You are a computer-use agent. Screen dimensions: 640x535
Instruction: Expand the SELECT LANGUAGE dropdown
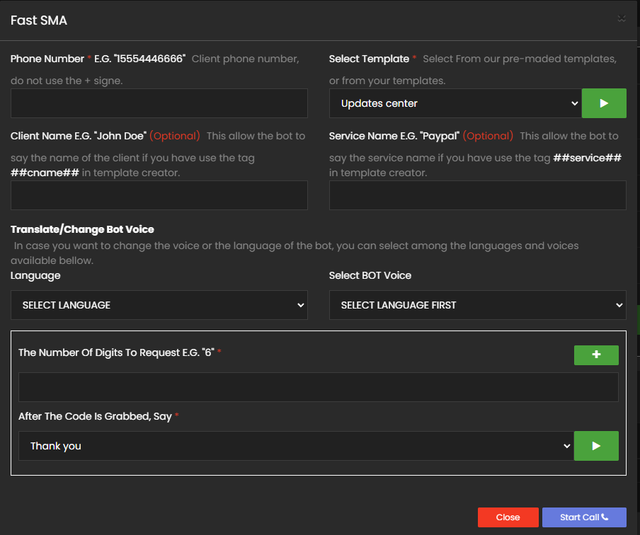point(159,305)
